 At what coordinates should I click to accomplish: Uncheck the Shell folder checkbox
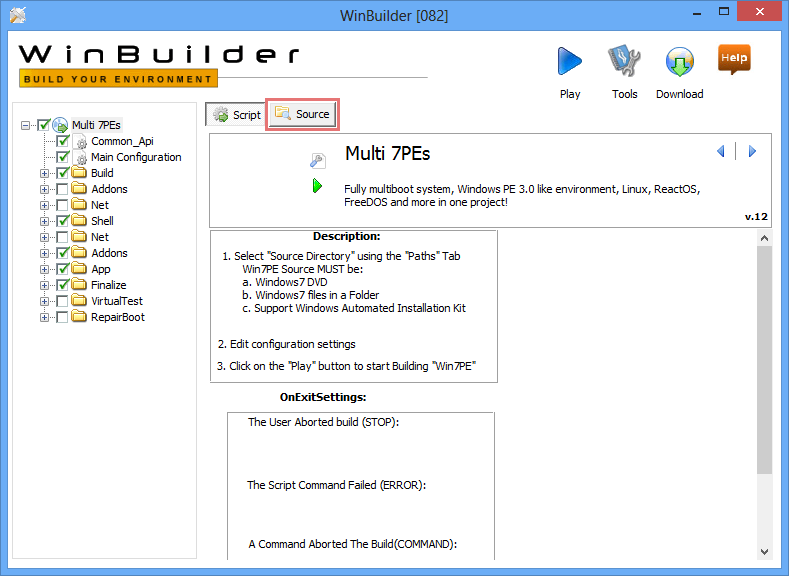[x=62, y=221]
